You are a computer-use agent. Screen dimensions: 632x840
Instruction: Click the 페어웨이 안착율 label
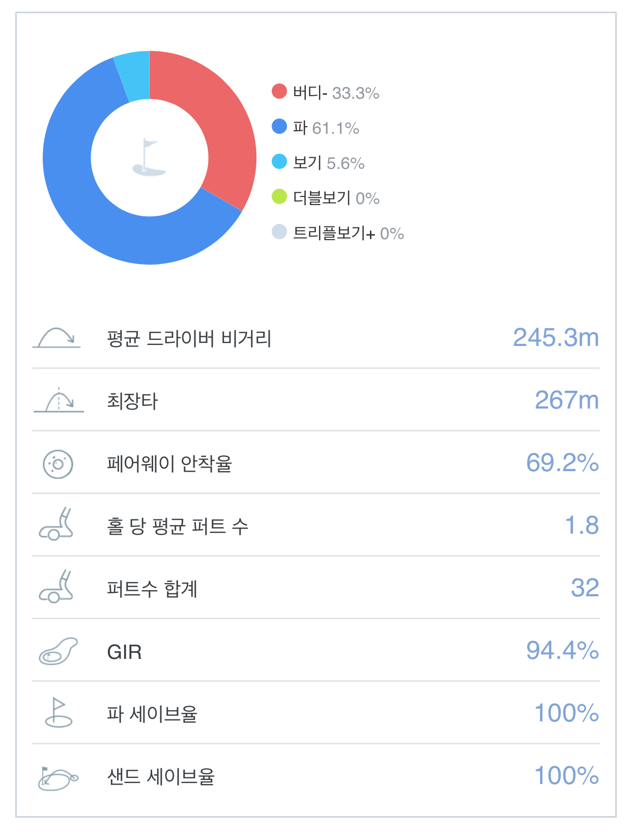(x=169, y=464)
